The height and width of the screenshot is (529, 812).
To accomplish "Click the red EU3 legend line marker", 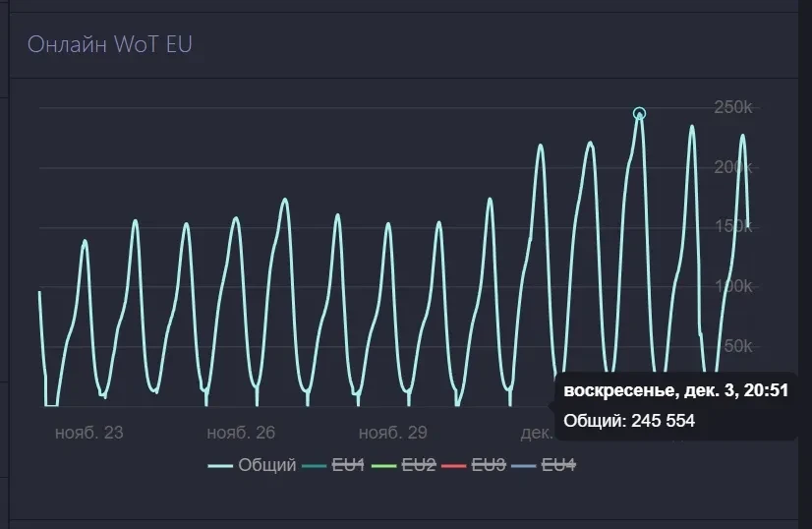I will click(454, 465).
